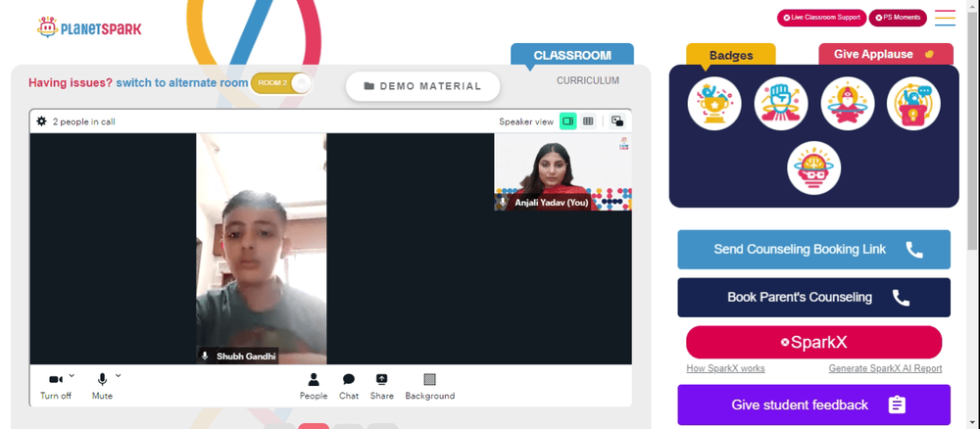Click '2 people in call' text
The width and height of the screenshot is (980, 429).
coord(83,121)
